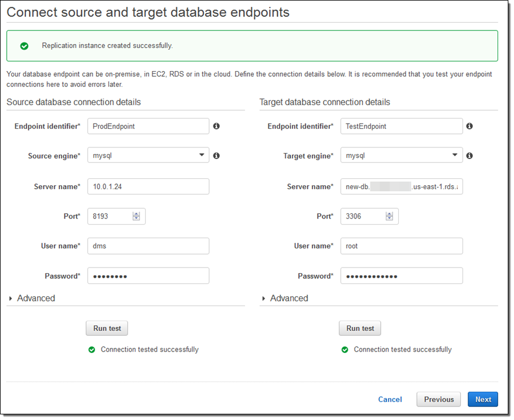The image size is (514, 420).
Task: Expand source Advanced settings section
Action: click(32, 298)
